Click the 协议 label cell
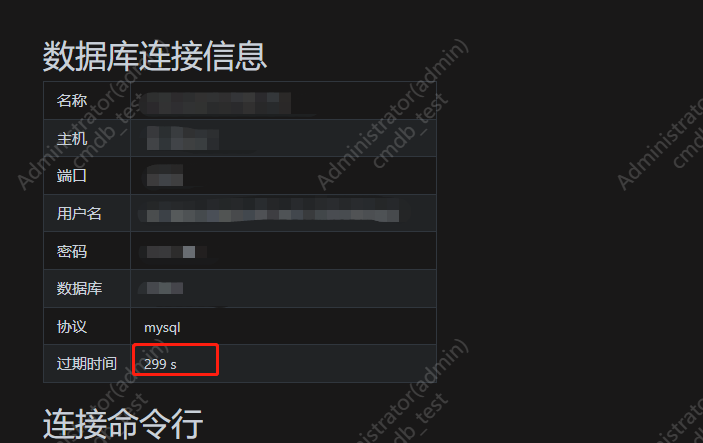 [87, 326]
